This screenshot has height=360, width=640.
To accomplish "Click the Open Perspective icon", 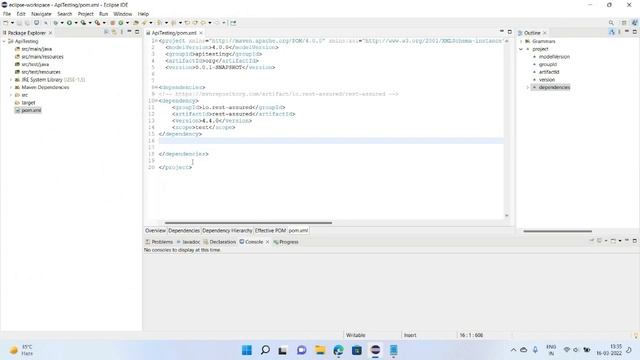I will [x=624, y=23].
